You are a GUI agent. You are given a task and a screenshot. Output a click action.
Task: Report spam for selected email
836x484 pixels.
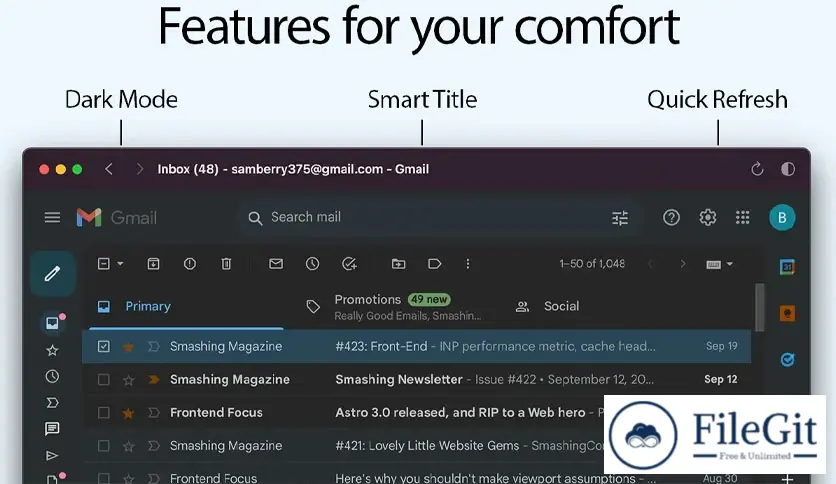point(190,264)
